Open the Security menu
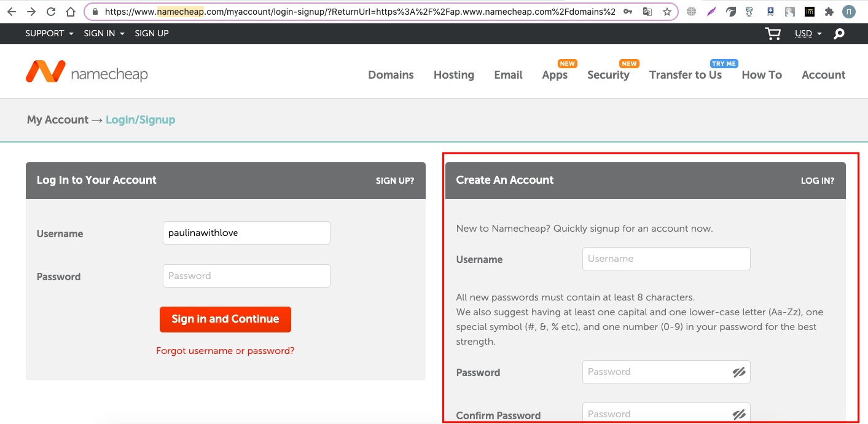Screen dimensions: 868x424 click(x=608, y=75)
